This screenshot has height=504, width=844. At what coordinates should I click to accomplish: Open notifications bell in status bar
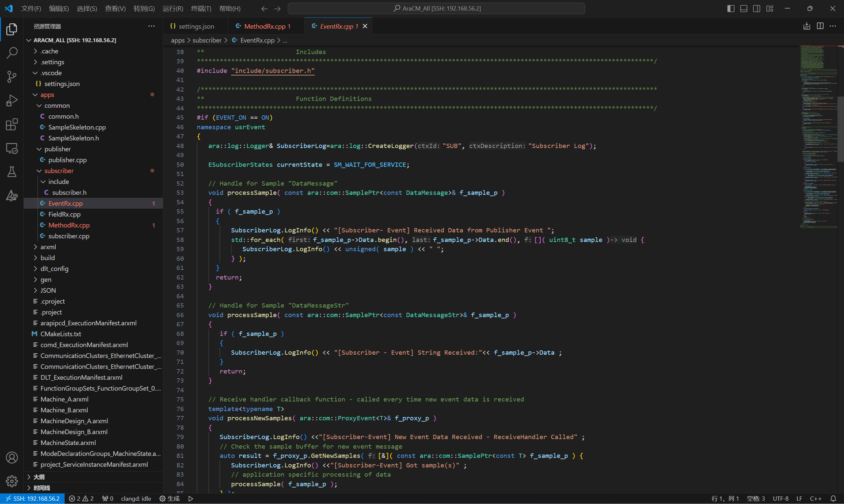[833, 499]
